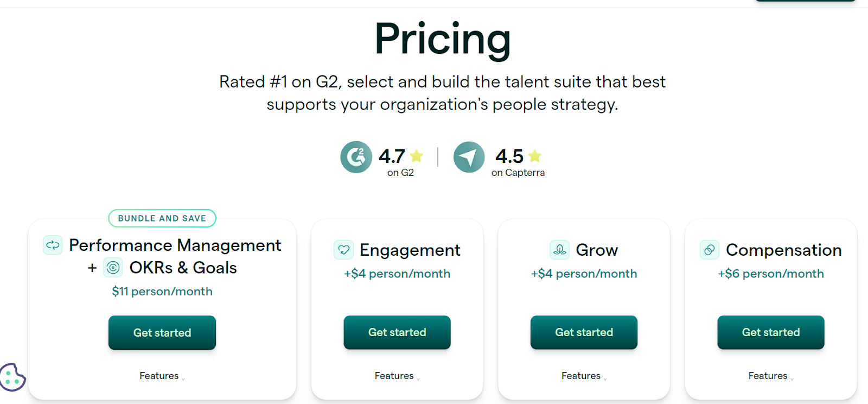This screenshot has height=404, width=868.
Task: Click the Capterra rating yellow star
Action: pos(535,156)
